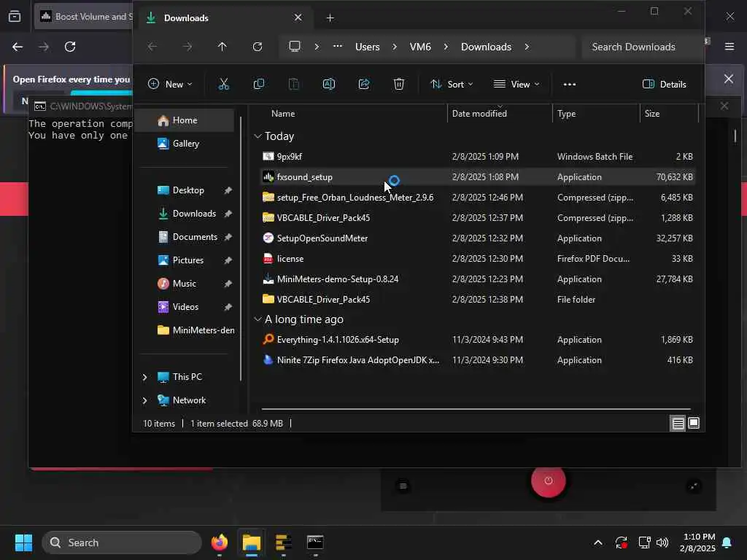Screen dimensions: 747x560
Task: Sort by Date modified column header
Action: click(x=479, y=113)
